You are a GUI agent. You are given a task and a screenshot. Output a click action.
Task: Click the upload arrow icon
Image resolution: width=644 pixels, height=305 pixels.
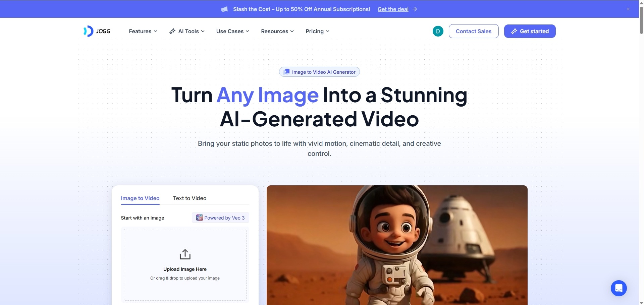185,254
